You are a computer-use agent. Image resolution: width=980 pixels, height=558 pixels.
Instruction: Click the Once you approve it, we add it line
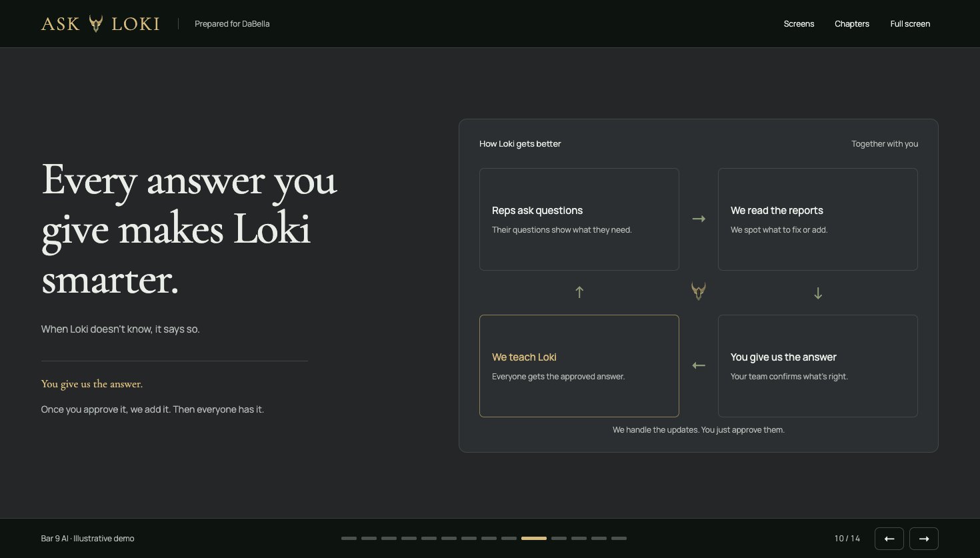pyautogui.click(x=153, y=409)
